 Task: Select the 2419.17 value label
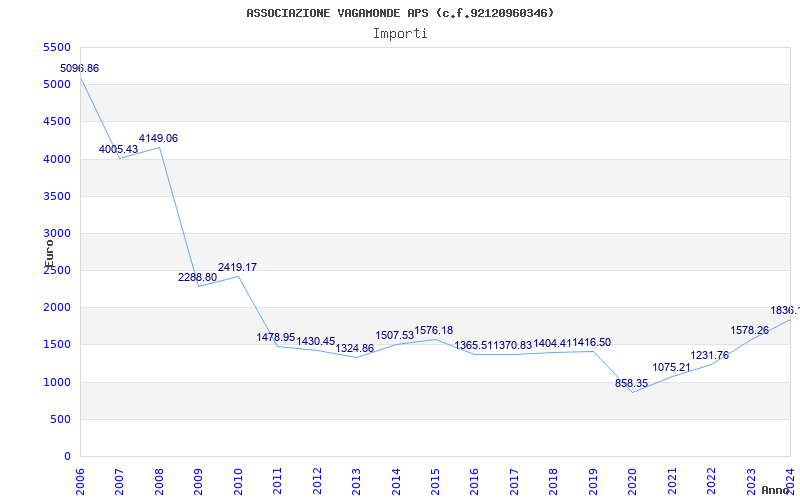point(237,267)
